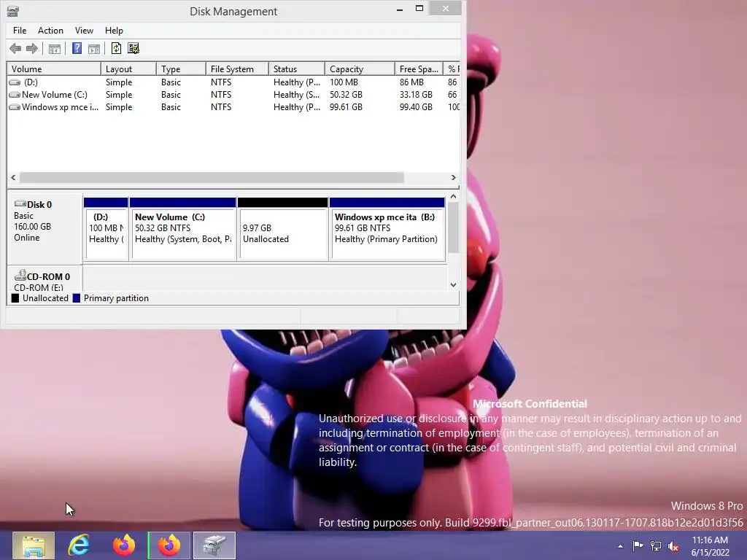Viewport: 747px width, 560px height.
Task: Click the Forward arrow toolbar icon
Action: (x=32, y=48)
